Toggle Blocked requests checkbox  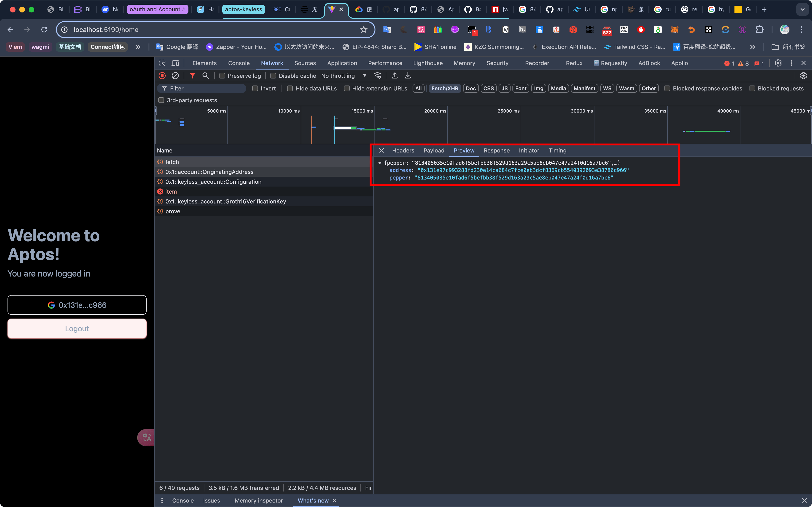click(752, 89)
